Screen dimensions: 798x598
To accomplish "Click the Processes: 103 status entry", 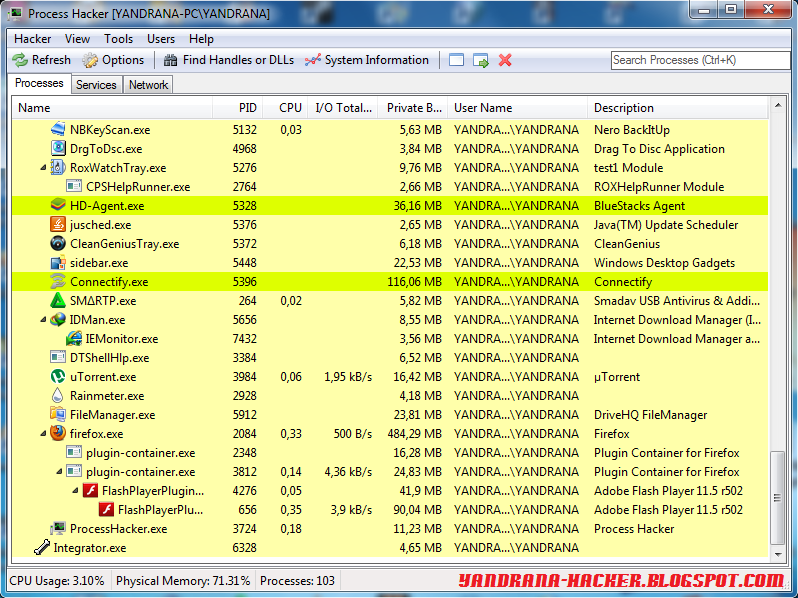I will [297, 581].
